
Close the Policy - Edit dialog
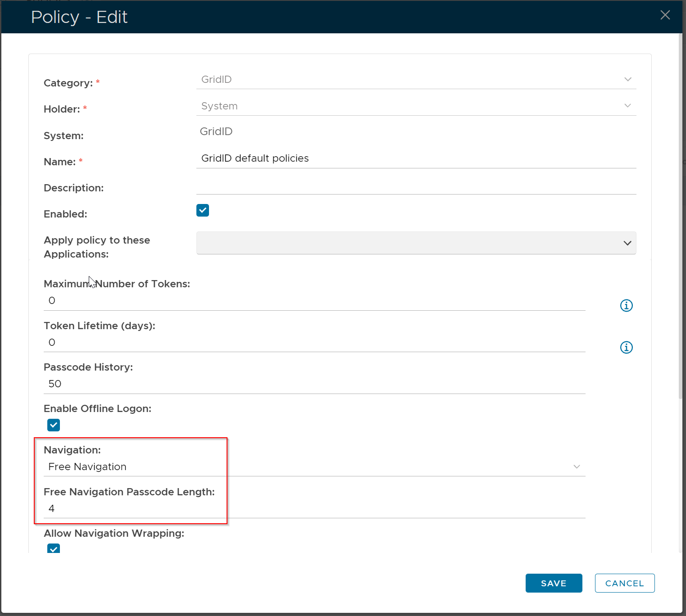665,15
